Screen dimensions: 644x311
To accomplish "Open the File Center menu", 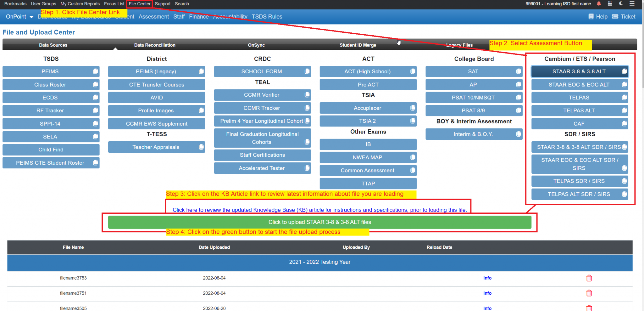I will pos(139,4).
